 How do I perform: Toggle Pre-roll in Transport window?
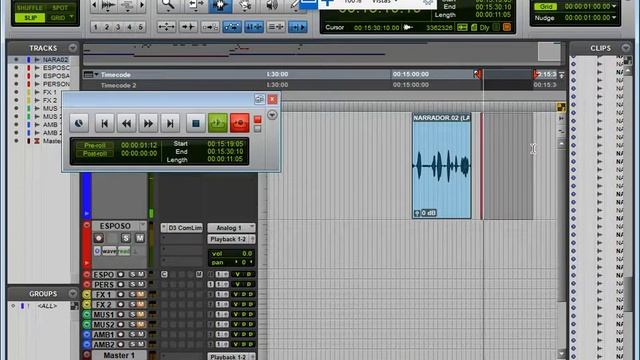click(95, 145)
